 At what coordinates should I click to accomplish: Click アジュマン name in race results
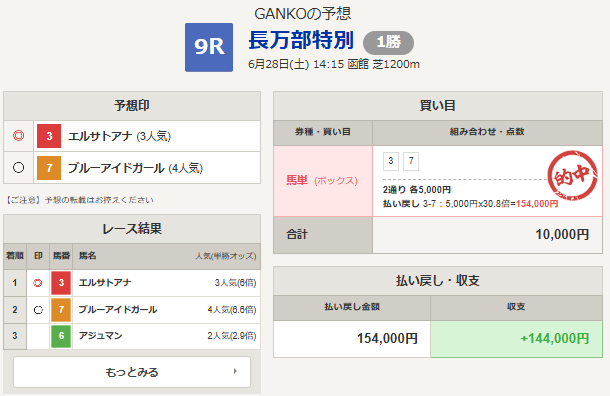[x=100, y=336]
